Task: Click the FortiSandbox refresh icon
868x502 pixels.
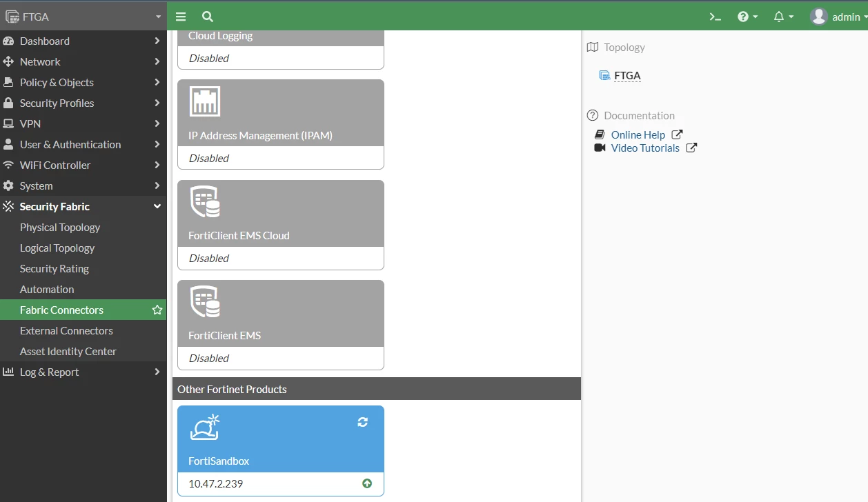Action: click(x=363, y=422)
